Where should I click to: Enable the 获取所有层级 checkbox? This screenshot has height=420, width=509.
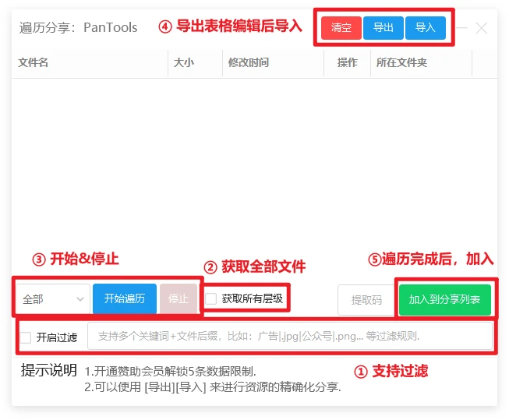pyautogui.click(x=211, y=298)
